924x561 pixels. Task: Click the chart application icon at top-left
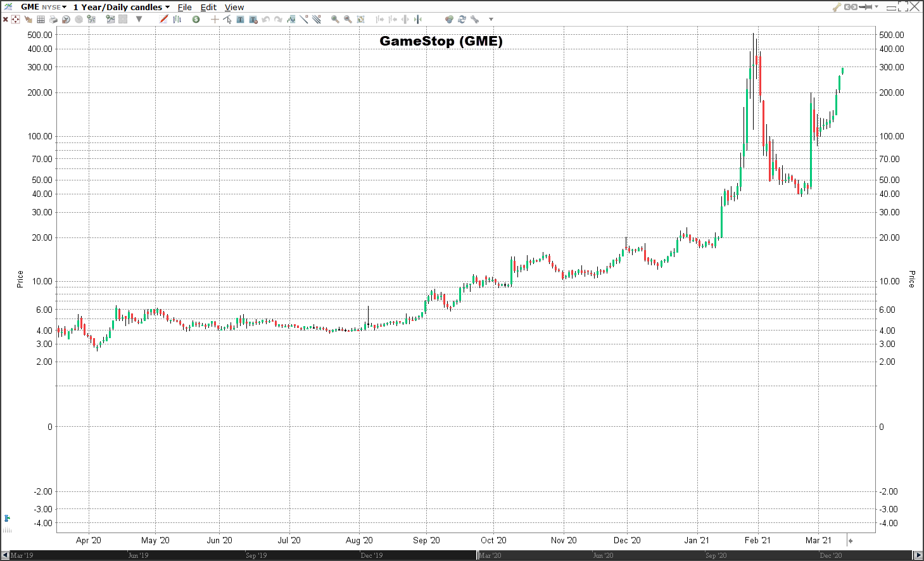pyautogui.click(x=8, y=6)
